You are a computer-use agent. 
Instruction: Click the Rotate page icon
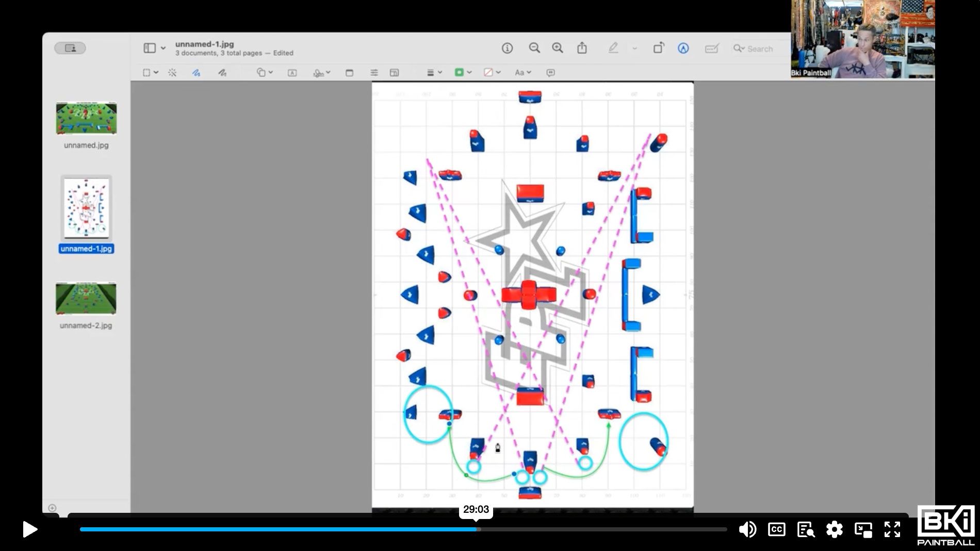tap(659, 48)
